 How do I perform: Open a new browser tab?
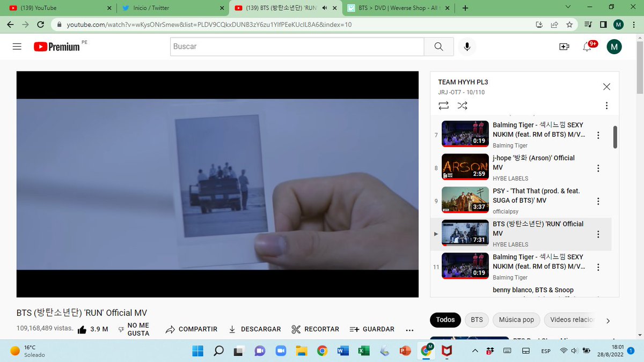(x=465, y=8)
